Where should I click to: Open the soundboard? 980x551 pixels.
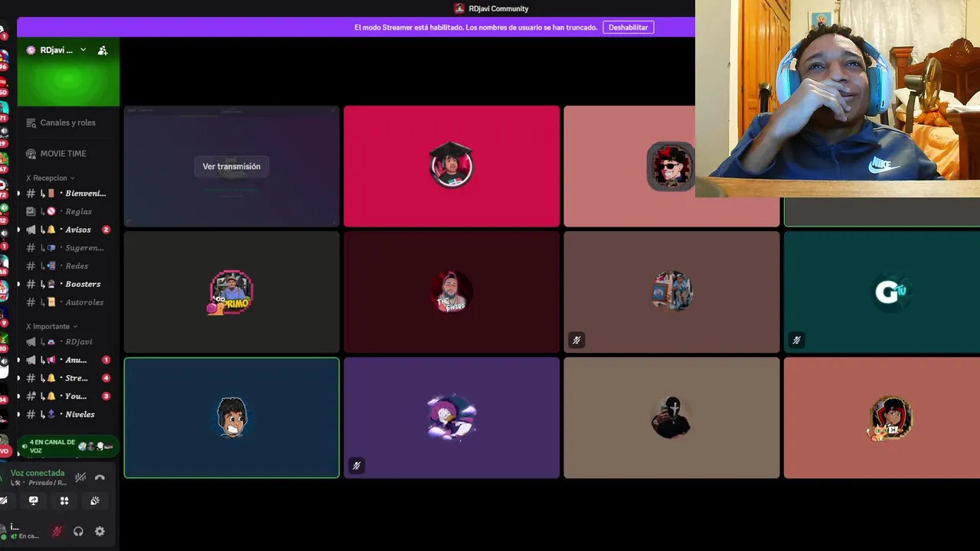[x=95, y=500]
